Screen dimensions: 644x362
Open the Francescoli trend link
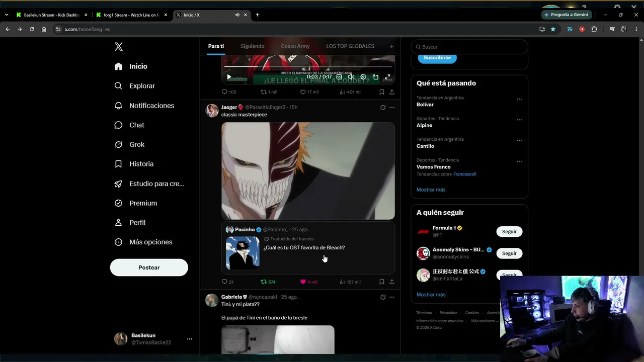465,174
